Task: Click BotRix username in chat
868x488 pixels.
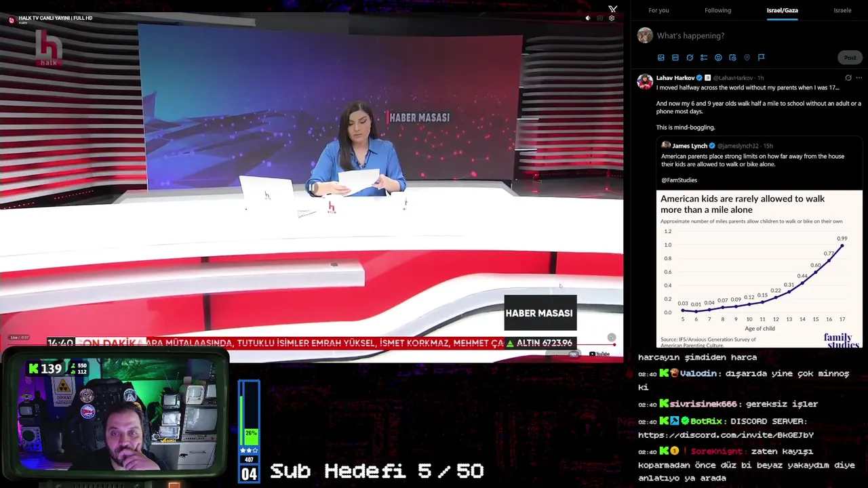Action: coord(706,421)
